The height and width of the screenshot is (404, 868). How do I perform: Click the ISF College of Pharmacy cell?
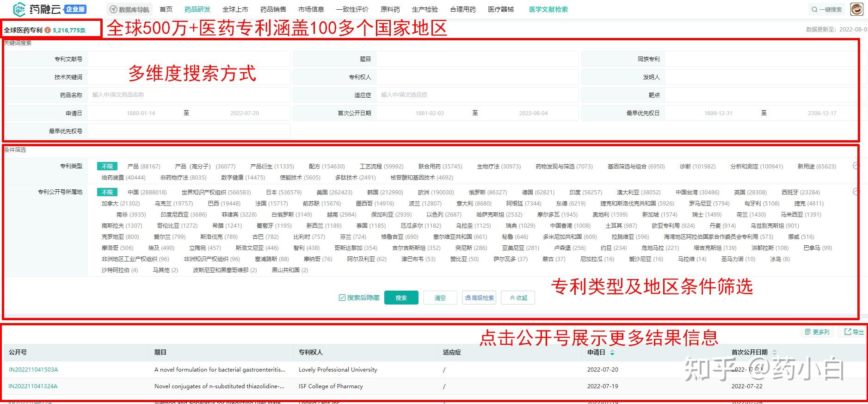[331, 386]
